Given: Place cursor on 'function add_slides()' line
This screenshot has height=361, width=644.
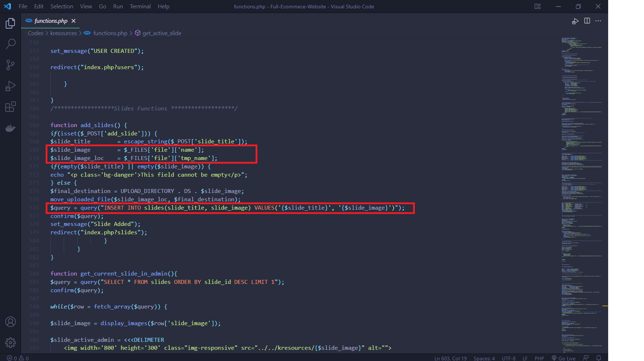Looking at the screenshot, I should pos(89,125).
